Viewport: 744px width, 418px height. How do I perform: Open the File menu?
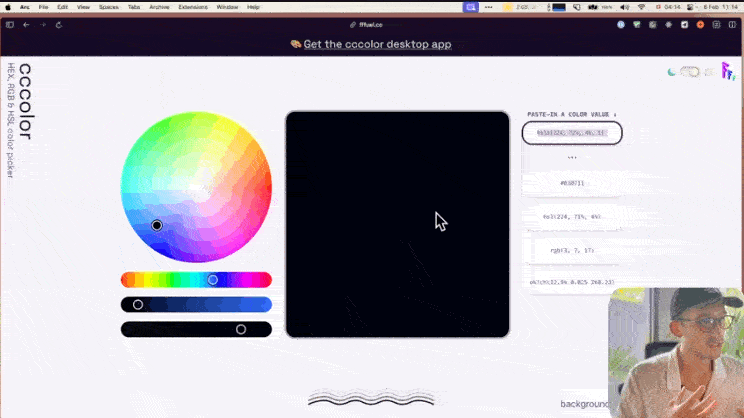43,7
